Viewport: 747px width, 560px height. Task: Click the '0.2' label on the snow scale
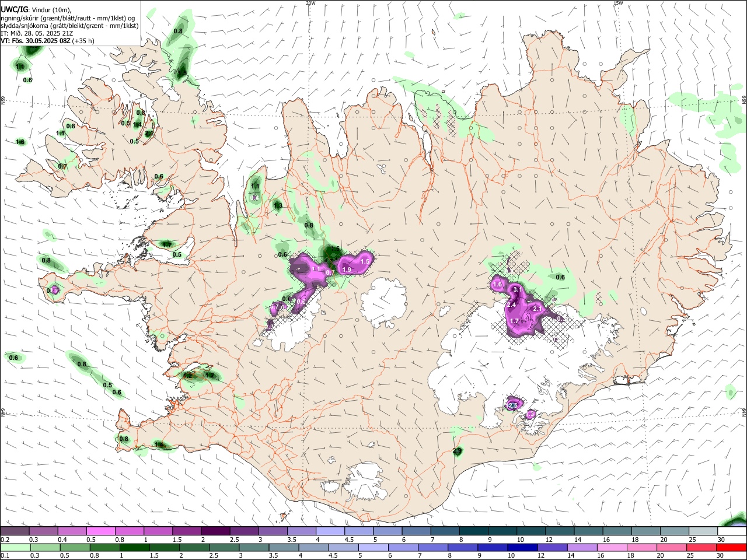[x=5, y=540]
